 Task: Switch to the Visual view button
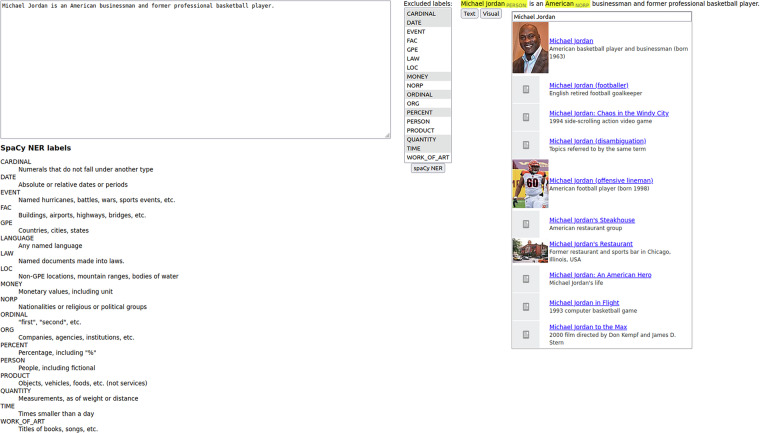point(491,14)
